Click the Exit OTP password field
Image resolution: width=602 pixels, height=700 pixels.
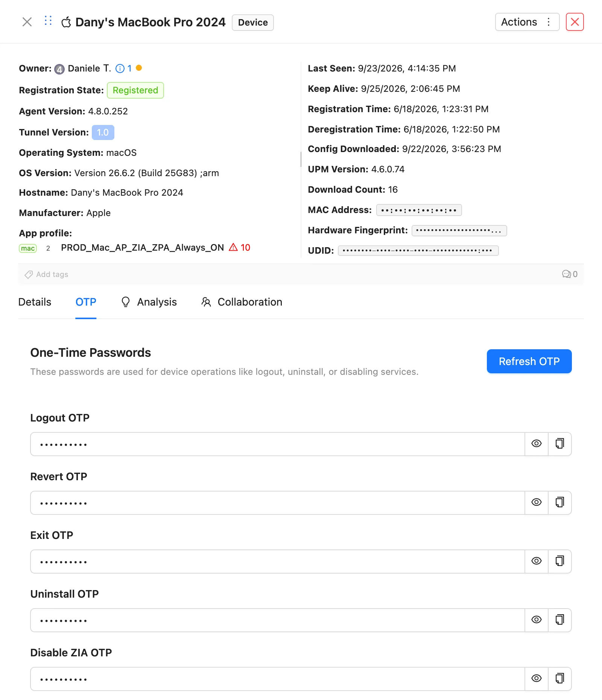[x=278, y=562]
